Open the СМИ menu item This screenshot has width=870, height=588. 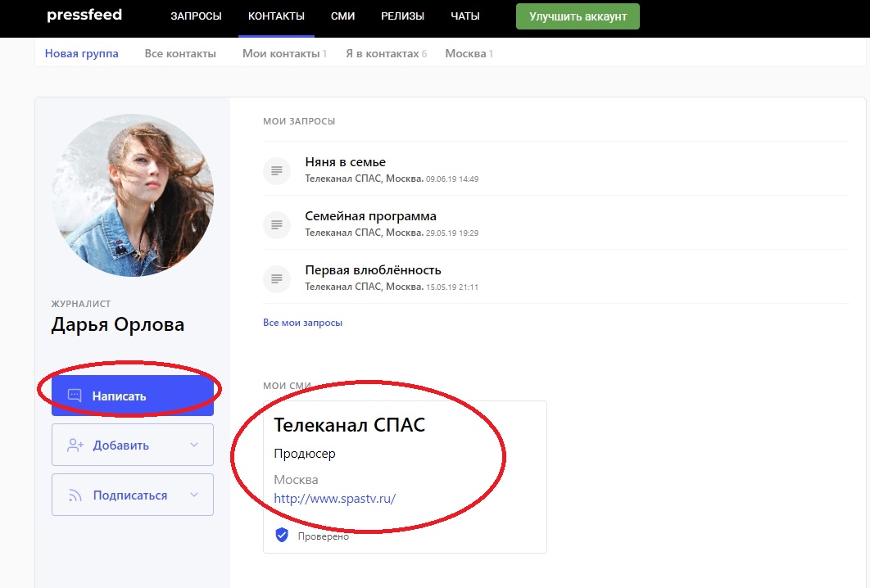click(342, 16)
